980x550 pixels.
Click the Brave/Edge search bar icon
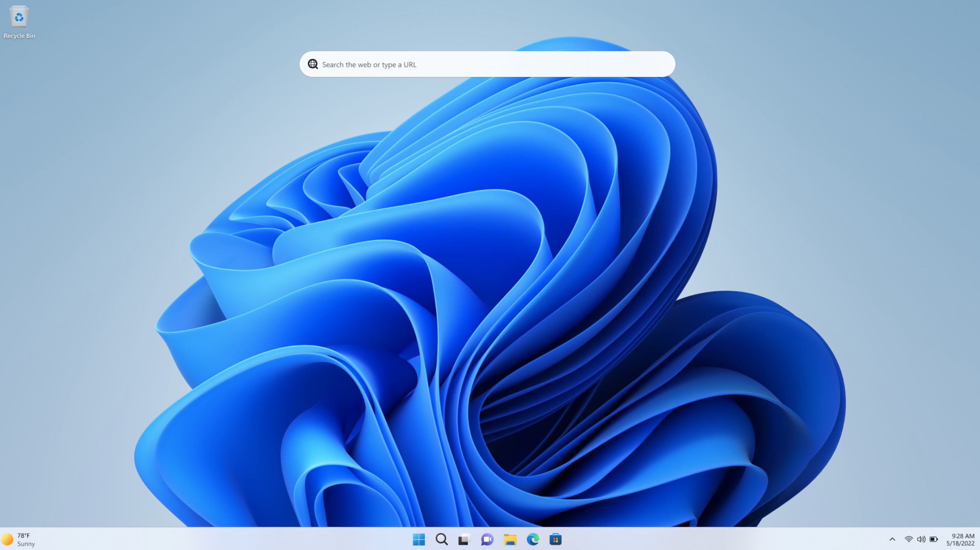pyautogui.click(x=312, y=64)
